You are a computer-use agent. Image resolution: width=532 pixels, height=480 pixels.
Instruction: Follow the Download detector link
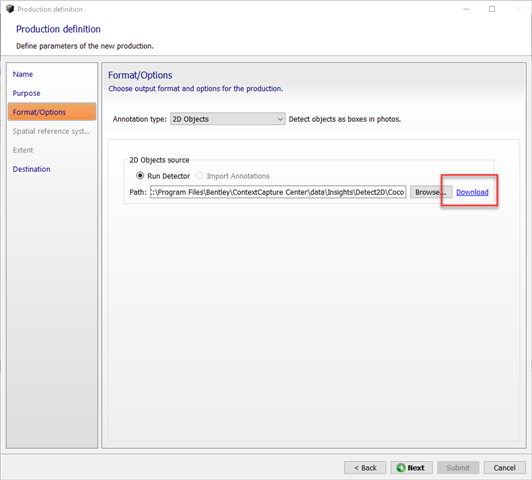click(472, 192)
